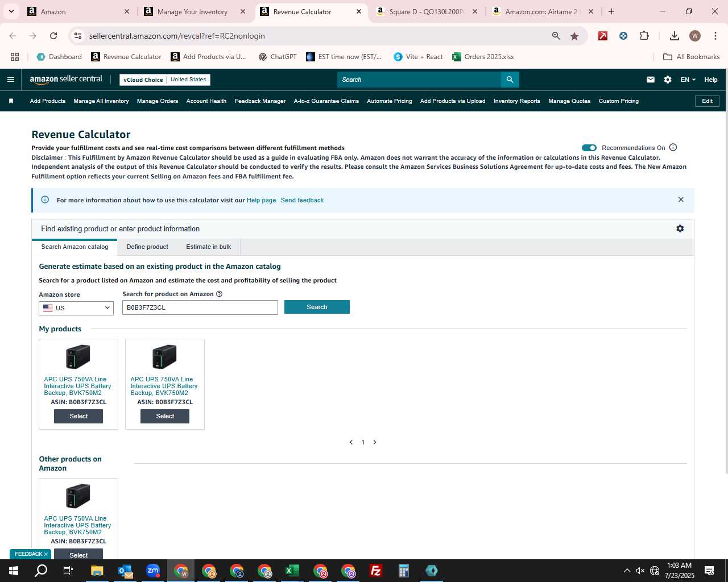The image size is (728, 582).
Task: Open the site information icon in address bar
Action: pyautogui.click(x=78, y=36)
